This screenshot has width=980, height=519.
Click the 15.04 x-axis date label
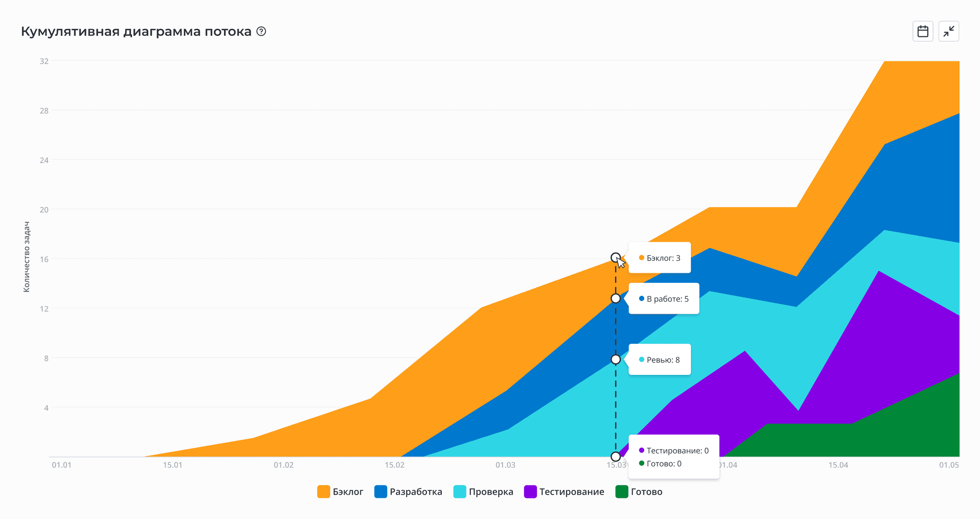(838, 465)
